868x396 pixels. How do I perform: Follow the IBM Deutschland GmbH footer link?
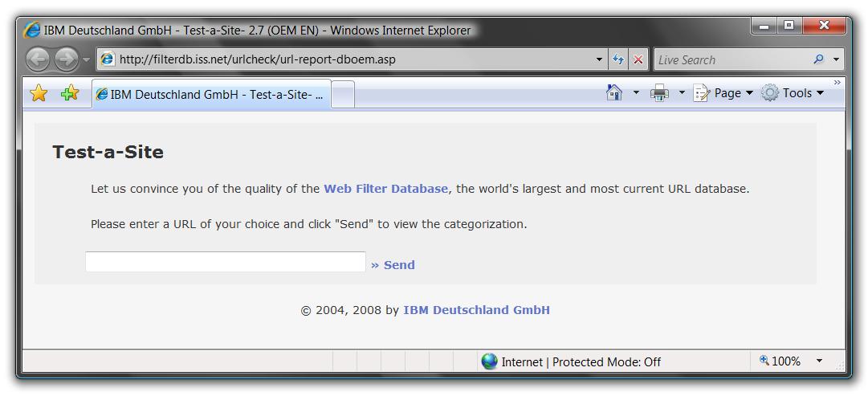coord(476,310)
